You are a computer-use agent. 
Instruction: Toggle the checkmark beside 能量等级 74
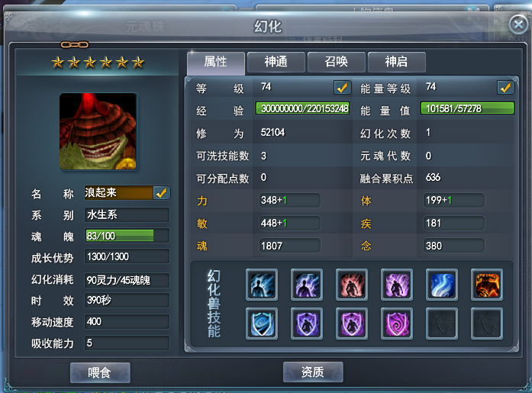click(x=505, y=88)
